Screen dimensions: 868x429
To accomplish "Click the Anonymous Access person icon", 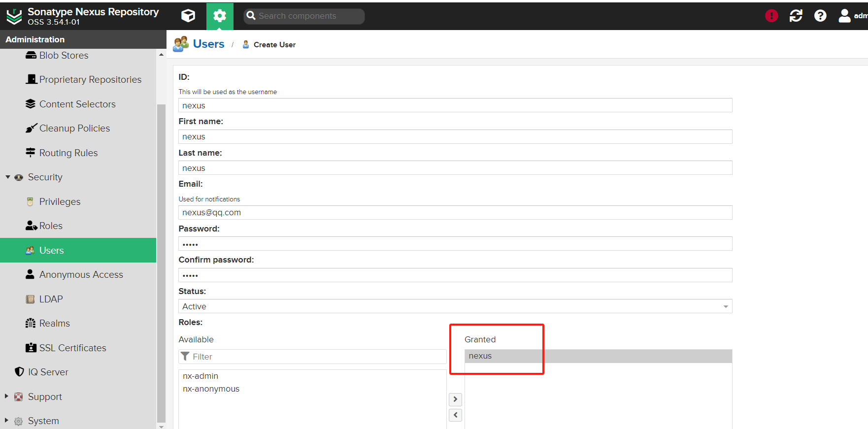I will click(x=30, y=274).
